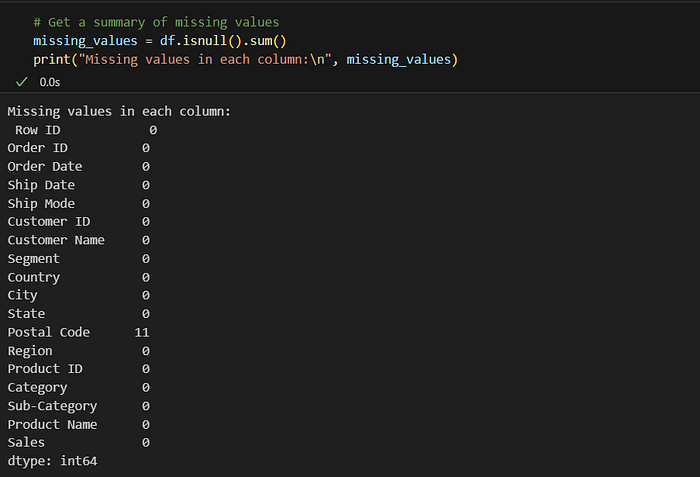This screenshot has height=477, width=700.
Task: Click the 'Postal Code' label
Action: (49, 332)
